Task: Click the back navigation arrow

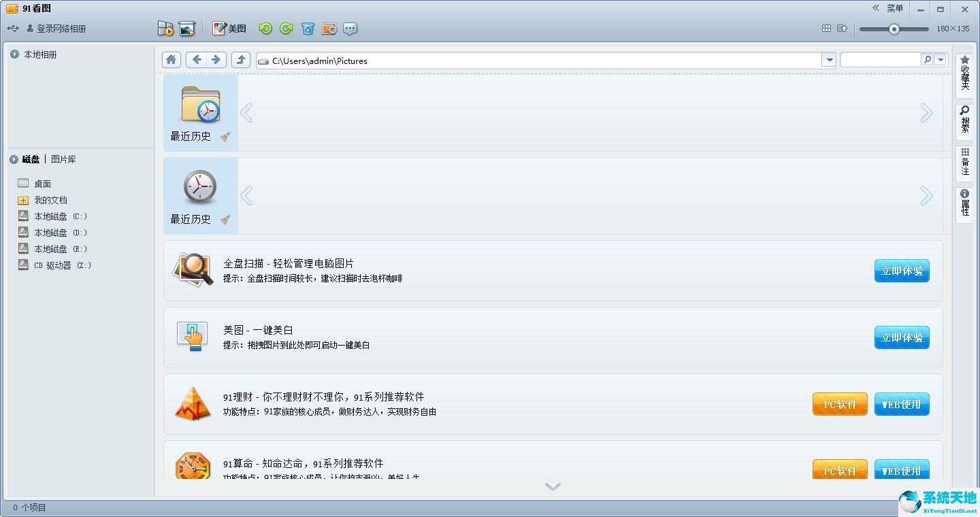Action: 197,60
